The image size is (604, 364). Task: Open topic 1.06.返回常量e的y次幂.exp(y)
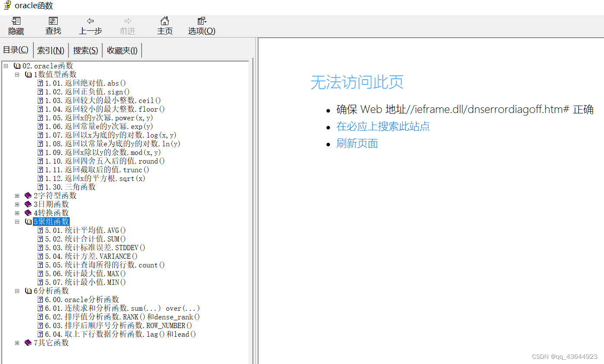[x=99, y=126]
